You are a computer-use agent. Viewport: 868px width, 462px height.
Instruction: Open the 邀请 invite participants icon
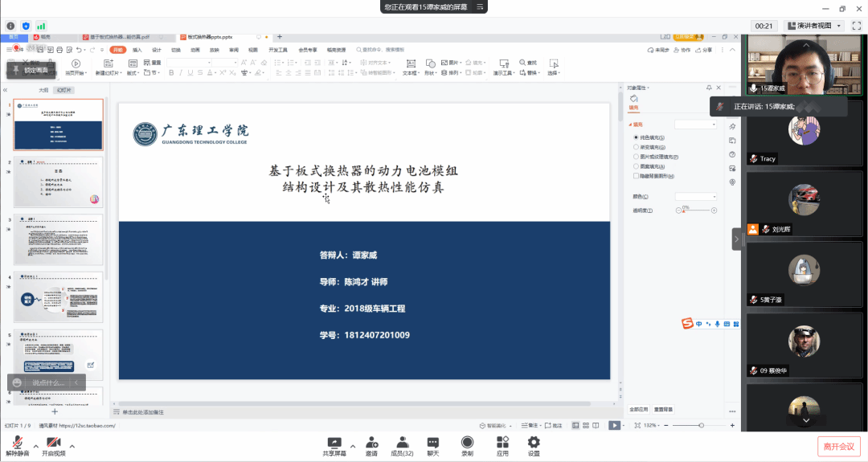372,443
